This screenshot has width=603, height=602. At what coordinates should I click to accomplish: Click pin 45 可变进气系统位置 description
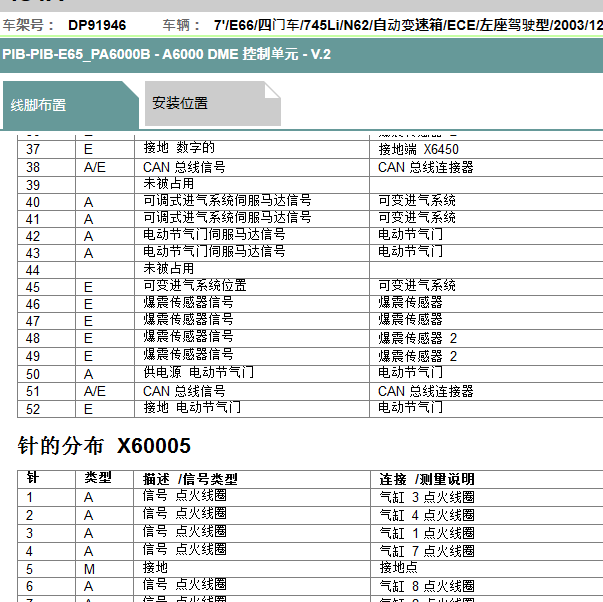tap(195, 285)
